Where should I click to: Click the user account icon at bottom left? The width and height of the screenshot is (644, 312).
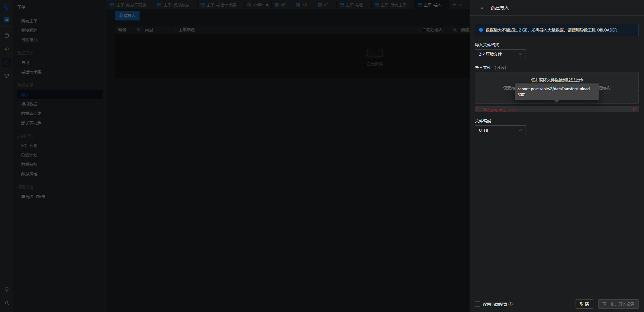7,303
